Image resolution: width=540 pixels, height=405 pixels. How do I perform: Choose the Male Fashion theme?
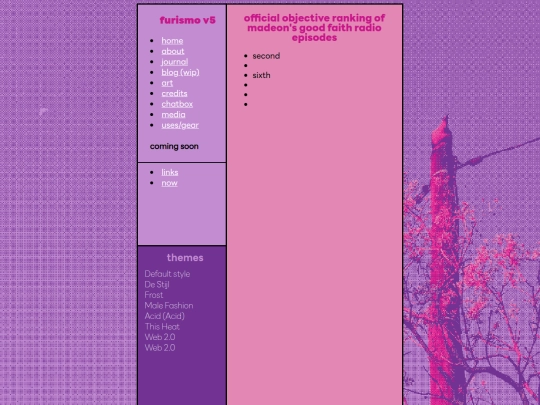click(x=169, y=306)
